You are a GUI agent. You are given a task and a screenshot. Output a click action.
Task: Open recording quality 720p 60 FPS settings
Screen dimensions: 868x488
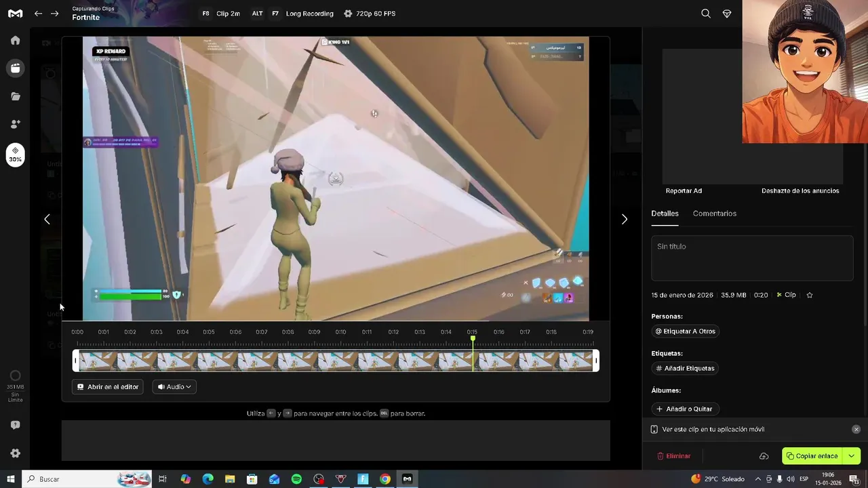coord(370,14)
